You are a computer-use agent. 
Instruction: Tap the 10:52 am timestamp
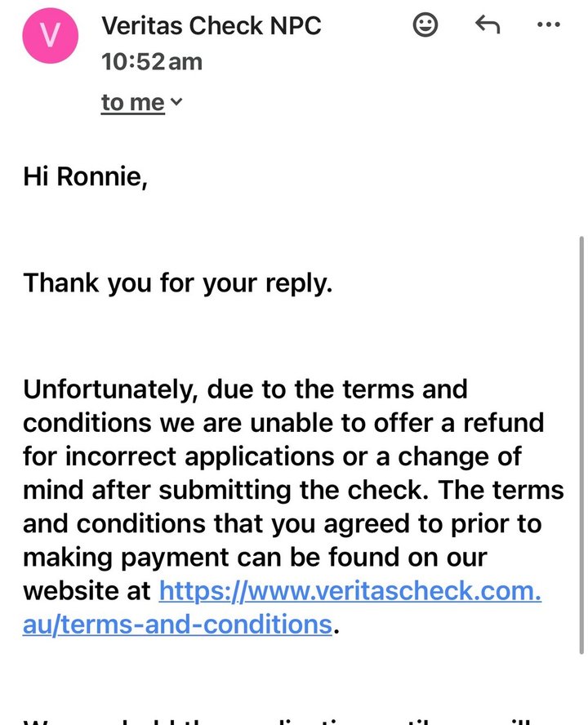pos(152,61)
